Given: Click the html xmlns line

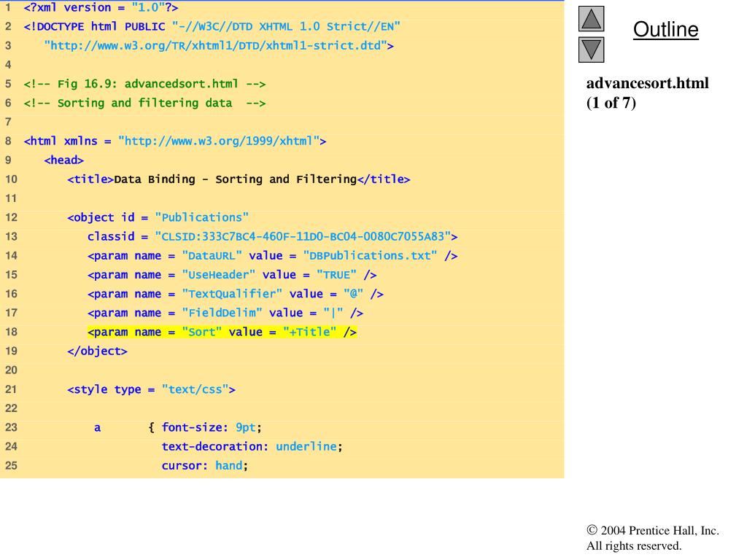Looking at the screenshot, I should coord(175,141).
